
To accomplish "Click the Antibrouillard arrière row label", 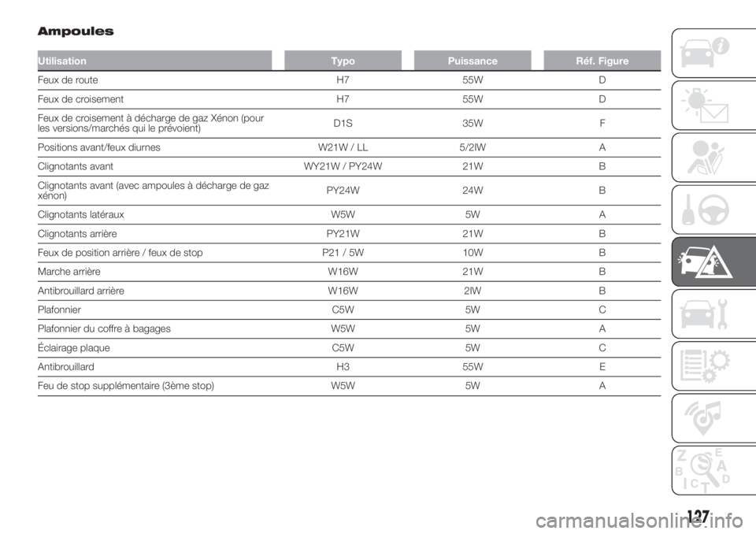I will click(81, 291).
